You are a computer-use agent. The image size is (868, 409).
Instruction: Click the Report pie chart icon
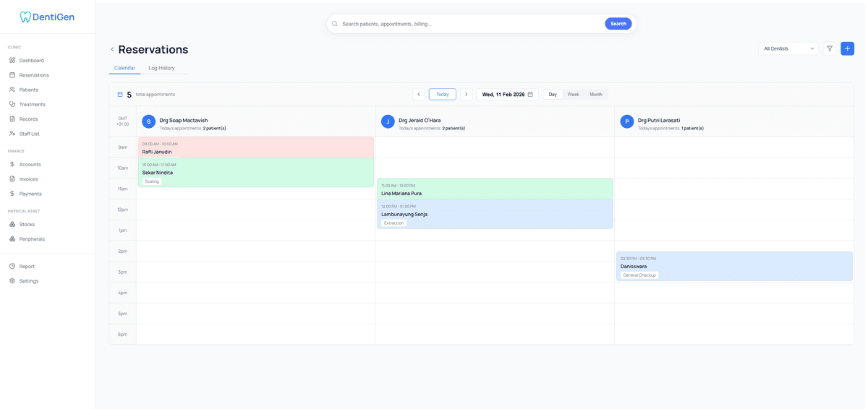[12, 266]
